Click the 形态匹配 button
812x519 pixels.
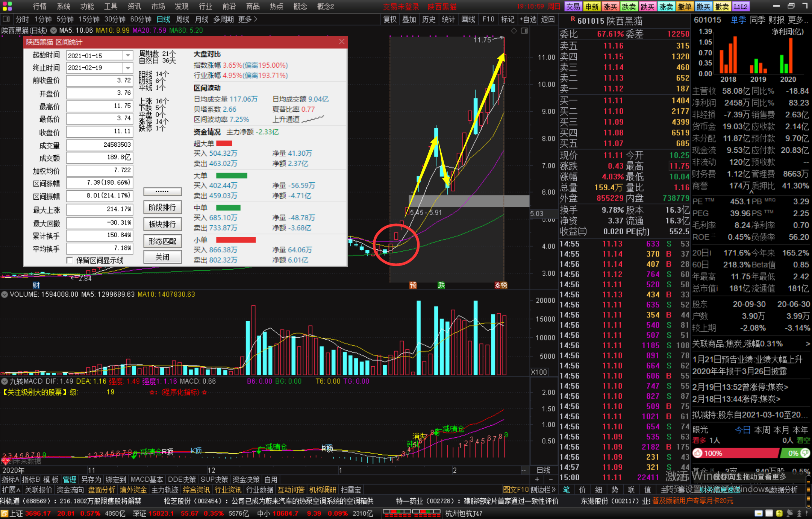click(x=162, y=241)
